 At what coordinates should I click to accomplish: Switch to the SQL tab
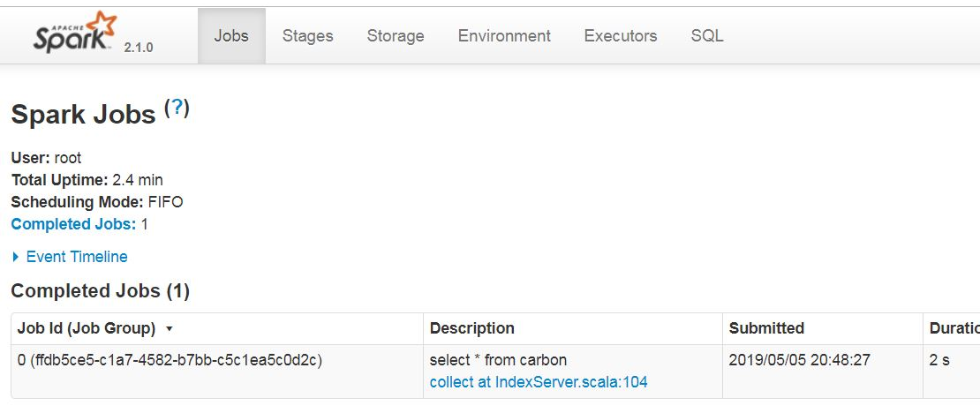(x=707, y=36)
